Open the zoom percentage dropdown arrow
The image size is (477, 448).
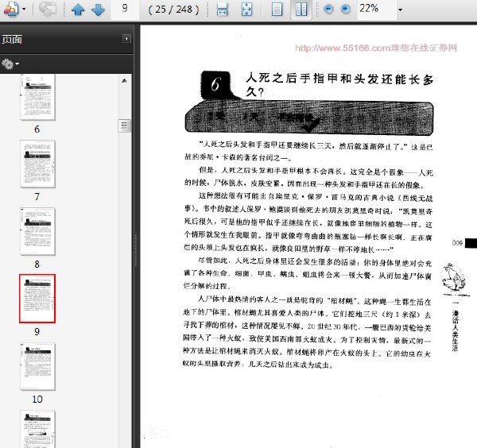click(401, 10)
